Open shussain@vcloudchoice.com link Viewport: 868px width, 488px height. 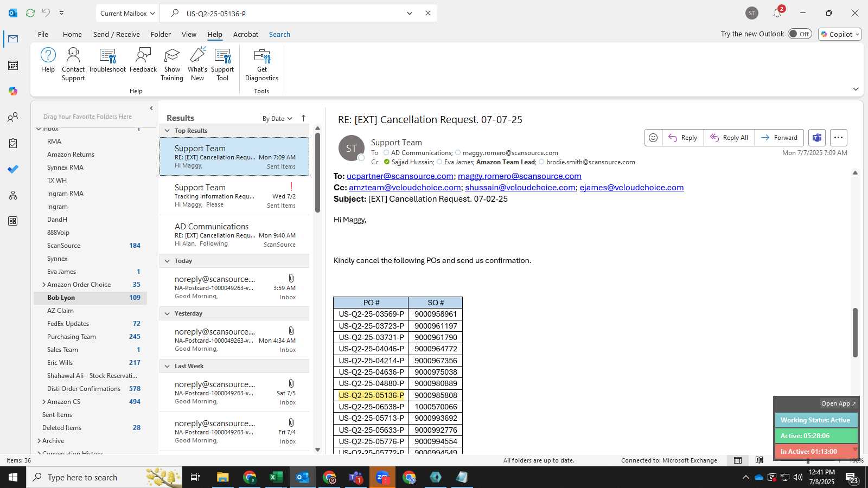[520, 188]
